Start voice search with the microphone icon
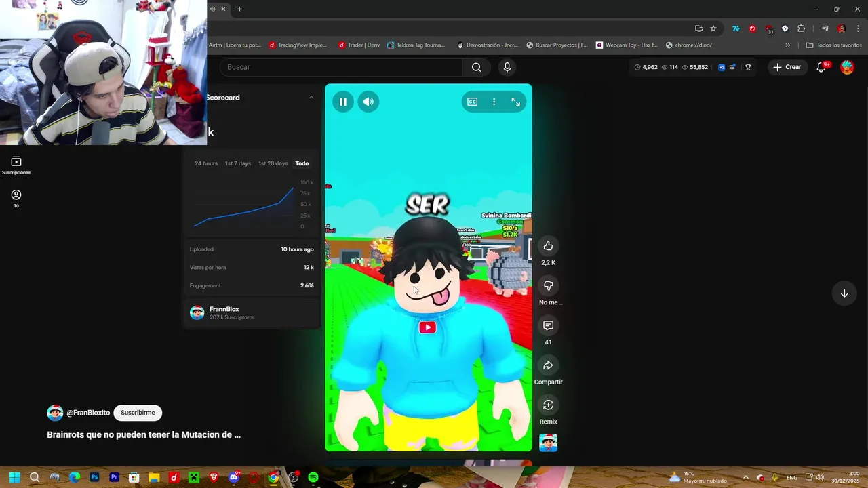 (507, 67)
